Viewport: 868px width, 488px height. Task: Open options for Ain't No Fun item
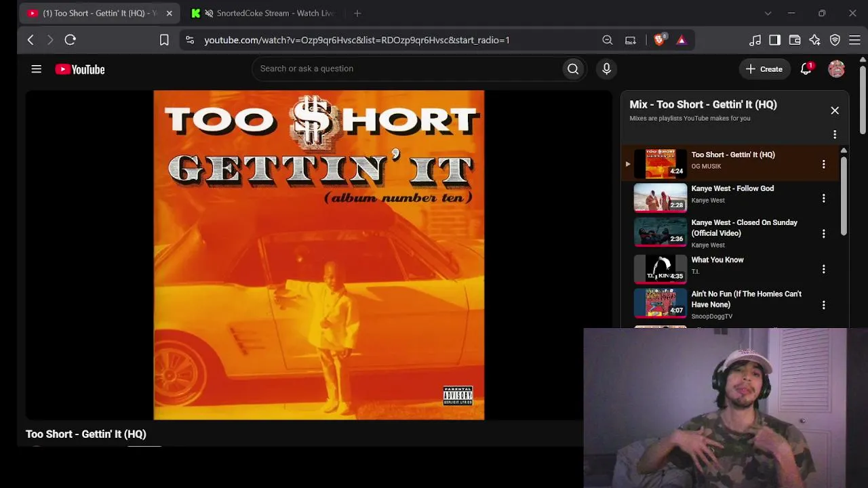[x=824, y=305]
